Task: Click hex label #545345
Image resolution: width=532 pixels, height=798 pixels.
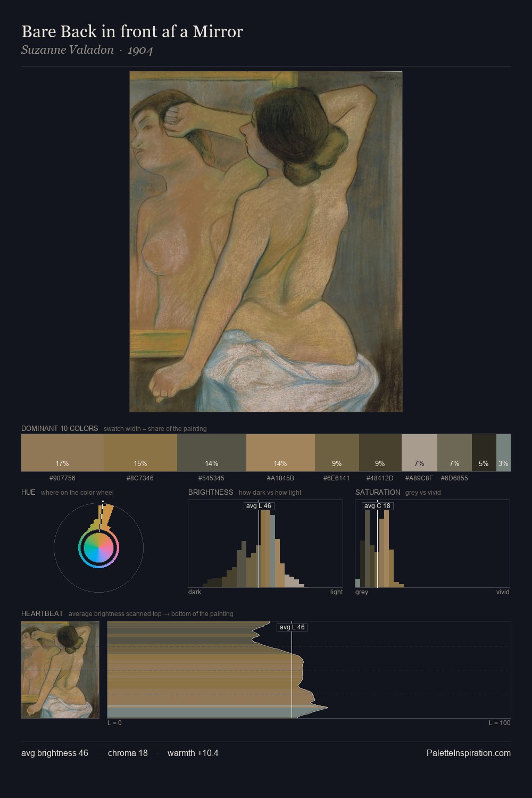Action: pyautogui.click(x=212, y=478)
